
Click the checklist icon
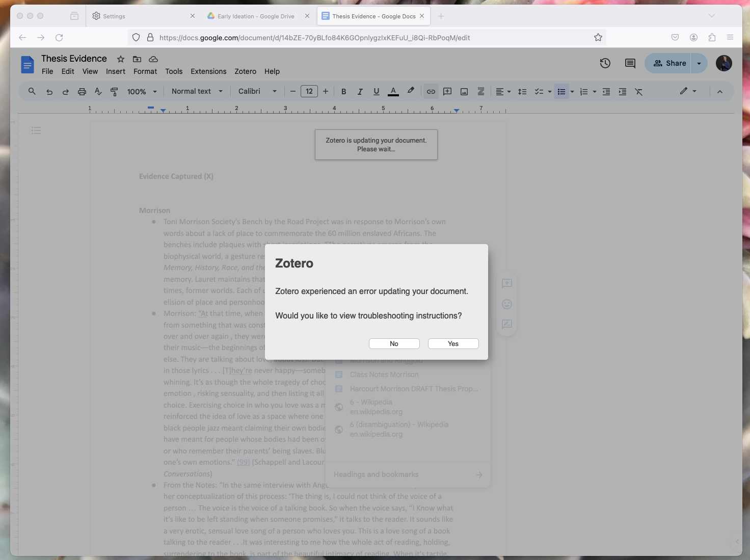tap(539, 92)
